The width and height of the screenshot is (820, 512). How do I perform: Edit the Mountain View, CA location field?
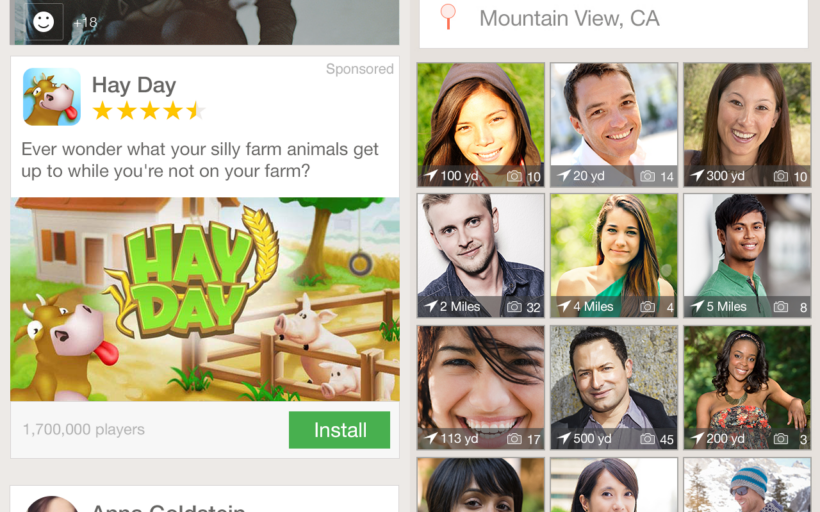coord(614,21)
